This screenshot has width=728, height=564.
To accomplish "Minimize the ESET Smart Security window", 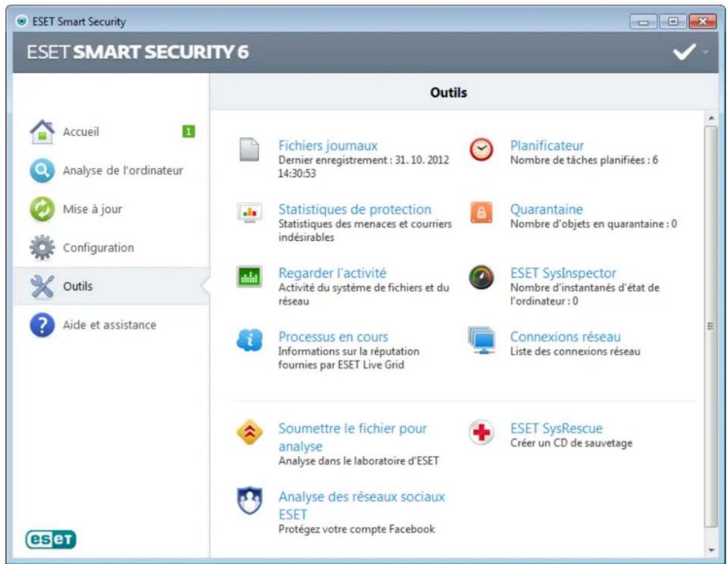I will tap(643, 22).
